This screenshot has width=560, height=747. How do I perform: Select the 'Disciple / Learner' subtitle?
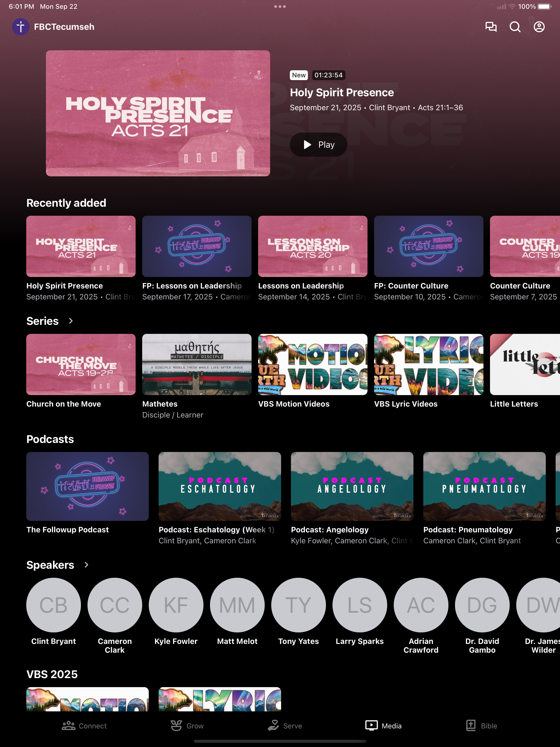point(173,415)
